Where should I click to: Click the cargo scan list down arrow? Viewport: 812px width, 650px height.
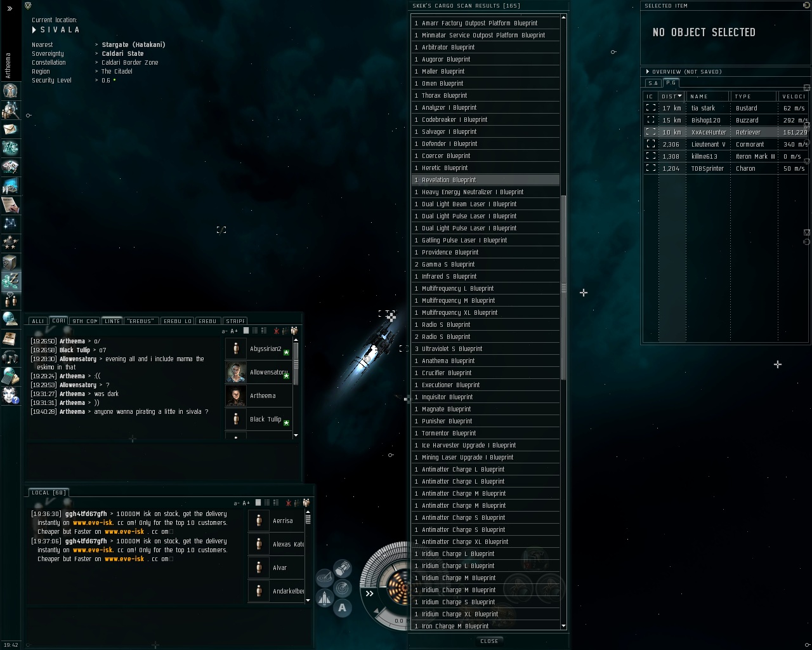coord(563,627)
